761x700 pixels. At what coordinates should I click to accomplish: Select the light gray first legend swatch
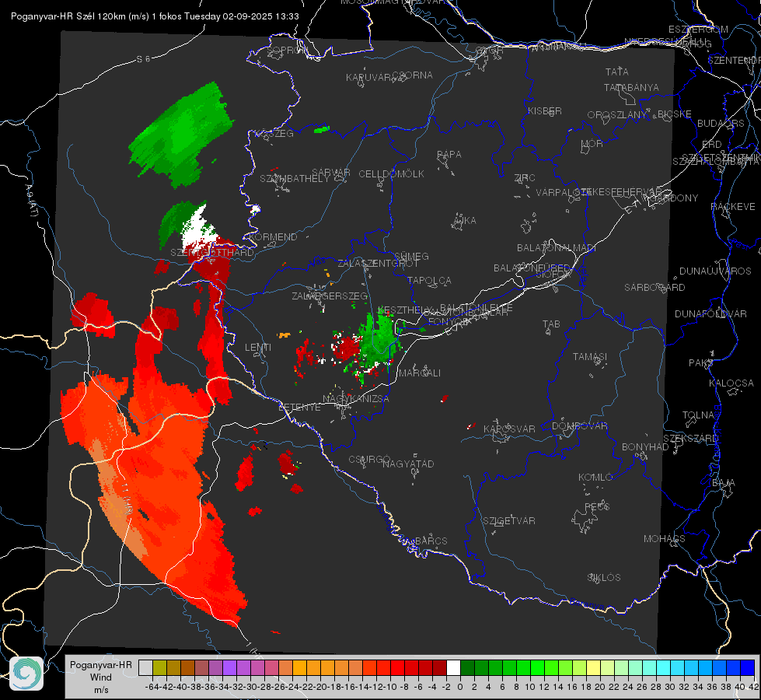click(x=145, y=668)
